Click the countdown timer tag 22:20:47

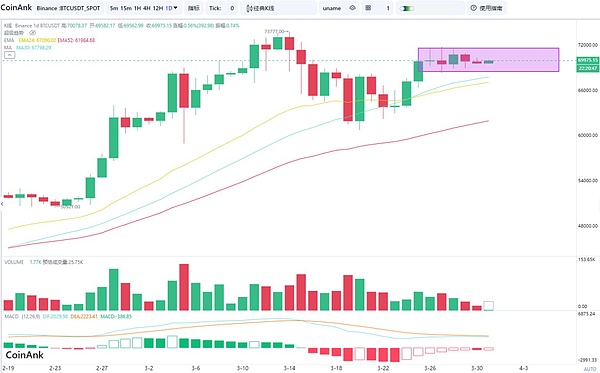pos(587,68)
